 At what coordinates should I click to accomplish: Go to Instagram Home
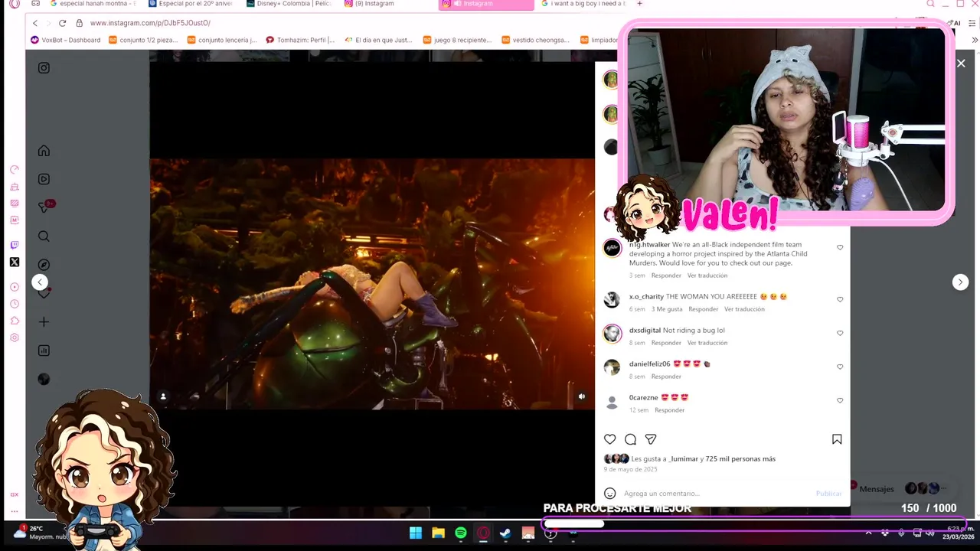pos(44,151)
